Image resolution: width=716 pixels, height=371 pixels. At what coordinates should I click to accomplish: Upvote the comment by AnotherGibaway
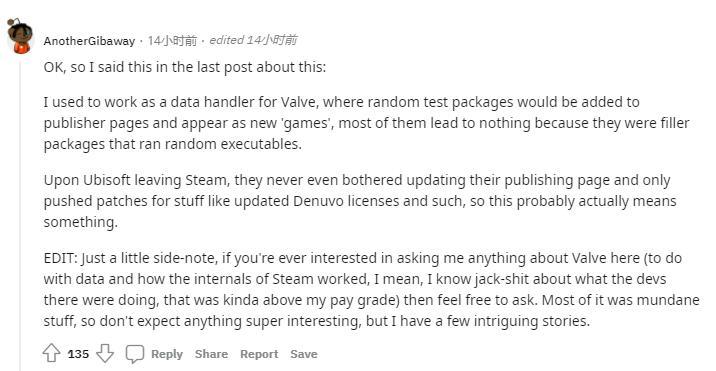click(x=51, y=354)
